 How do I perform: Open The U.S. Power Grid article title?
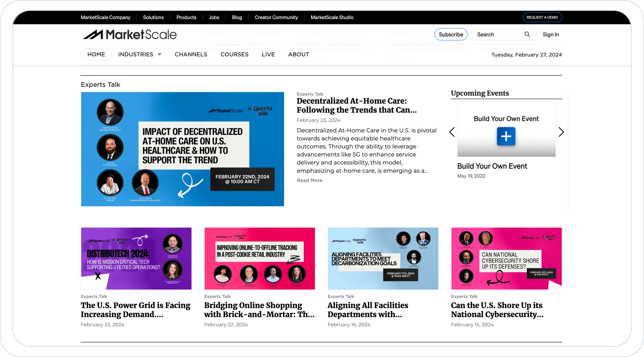pos(135,310)
